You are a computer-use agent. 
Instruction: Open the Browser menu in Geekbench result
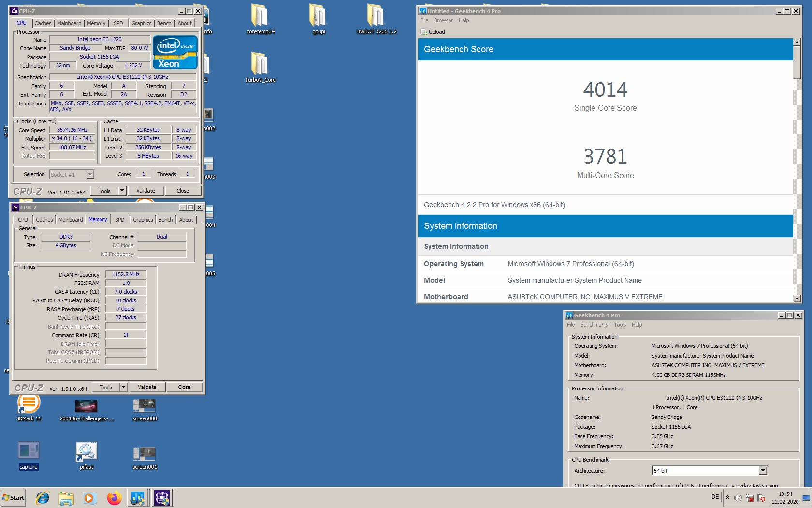(443, 20)
